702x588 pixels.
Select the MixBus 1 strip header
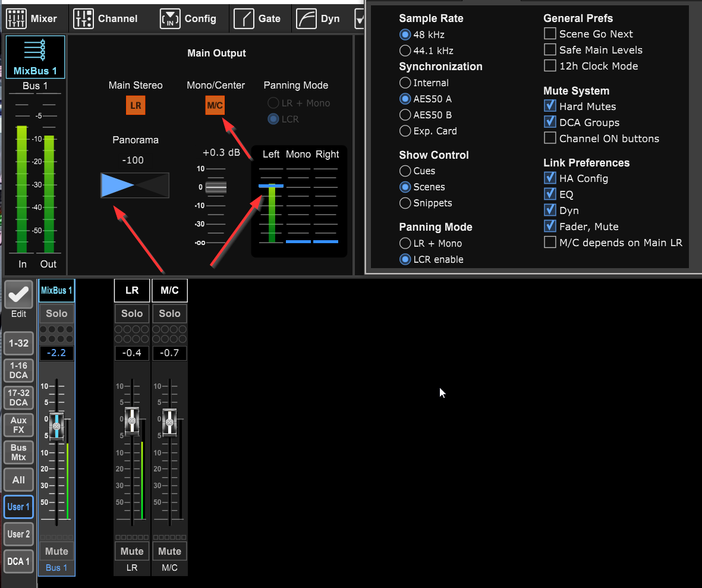point(56,290)
